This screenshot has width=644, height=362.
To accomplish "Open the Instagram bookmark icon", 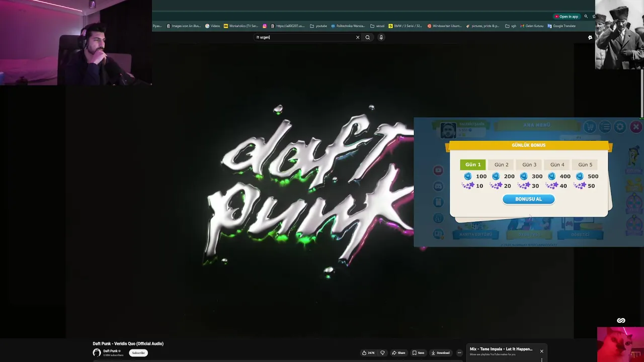I will [265, 26].
